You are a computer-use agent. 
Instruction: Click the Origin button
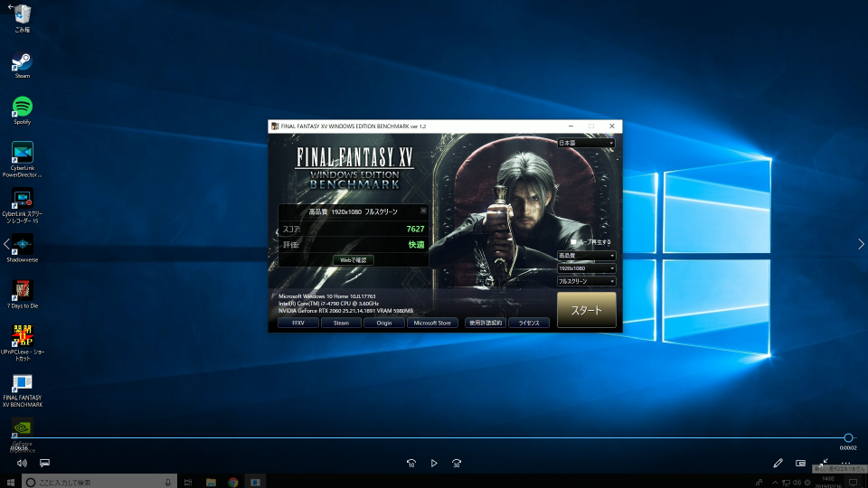pos(384,324)
